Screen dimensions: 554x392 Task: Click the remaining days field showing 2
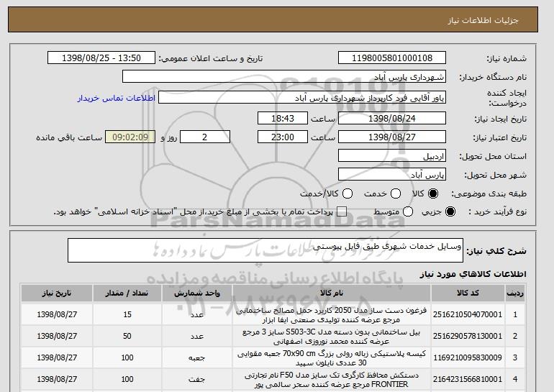click(205, 137)
